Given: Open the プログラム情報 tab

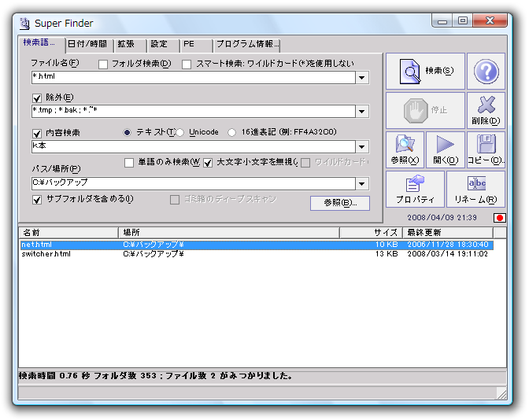Looking at the screenshot, I should [246, 45].
